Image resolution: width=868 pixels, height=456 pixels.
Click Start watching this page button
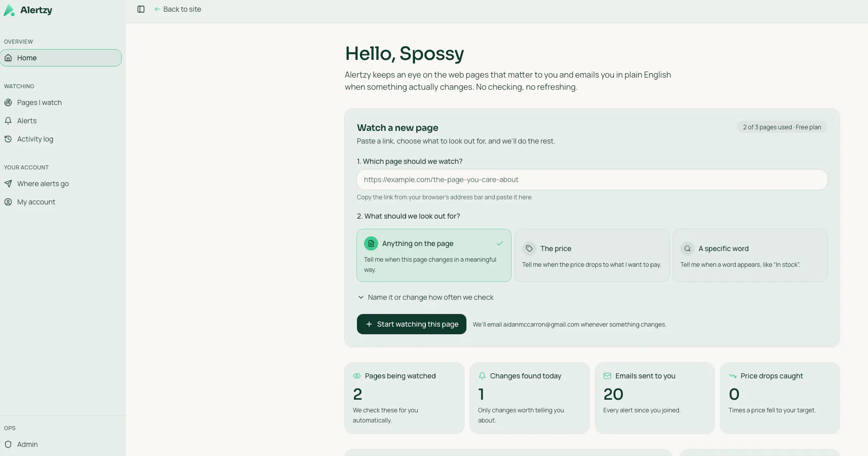[412, 324]
